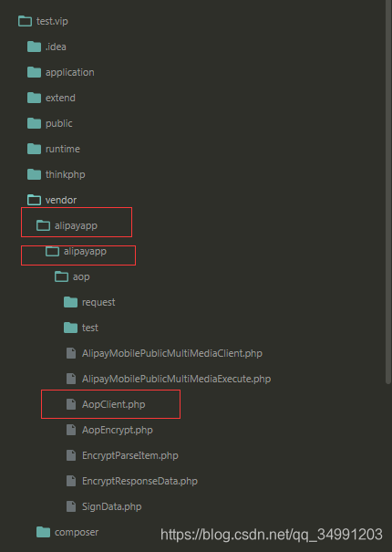
Task: Open the public folder label
Action: click(x=58, y=123)
